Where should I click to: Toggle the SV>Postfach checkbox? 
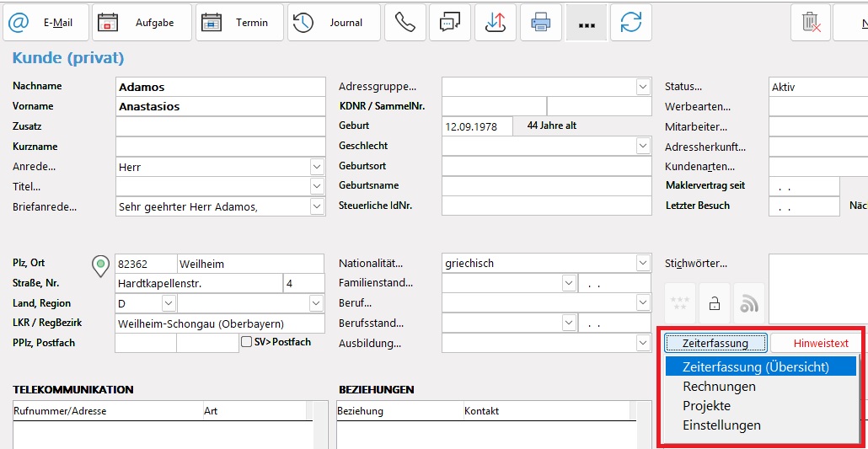pos(247,342)
